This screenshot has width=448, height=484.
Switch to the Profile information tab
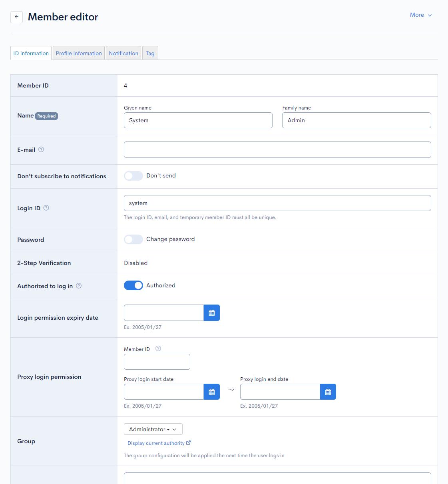(78, 53)
